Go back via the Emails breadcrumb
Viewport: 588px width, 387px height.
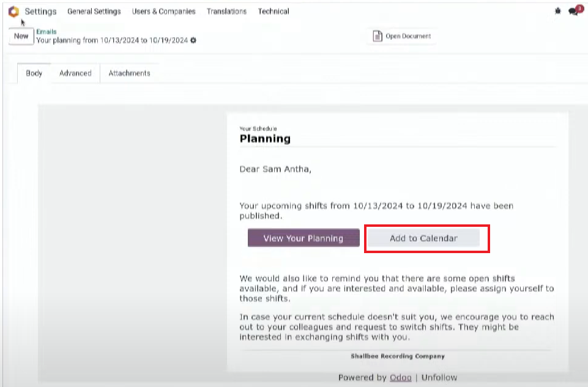point(47,31)
